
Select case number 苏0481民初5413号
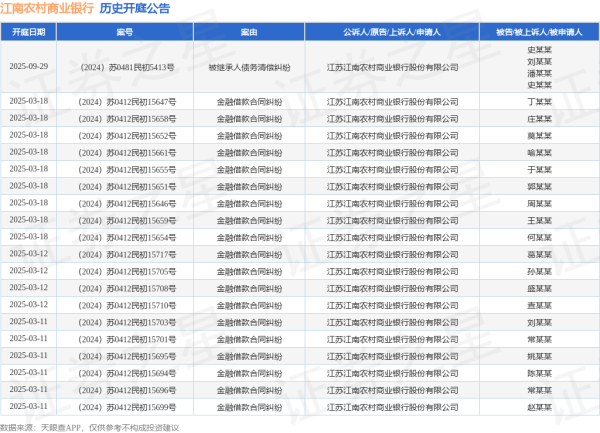tap(127, 68)
